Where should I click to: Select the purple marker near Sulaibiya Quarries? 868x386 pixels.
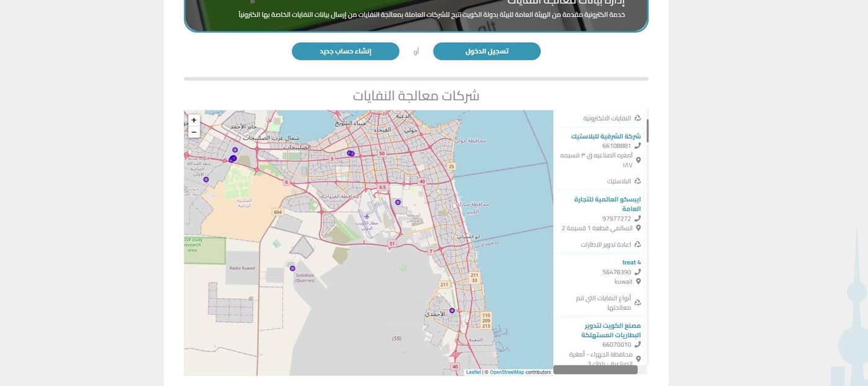pyautogui.click(x=292, y=268)
